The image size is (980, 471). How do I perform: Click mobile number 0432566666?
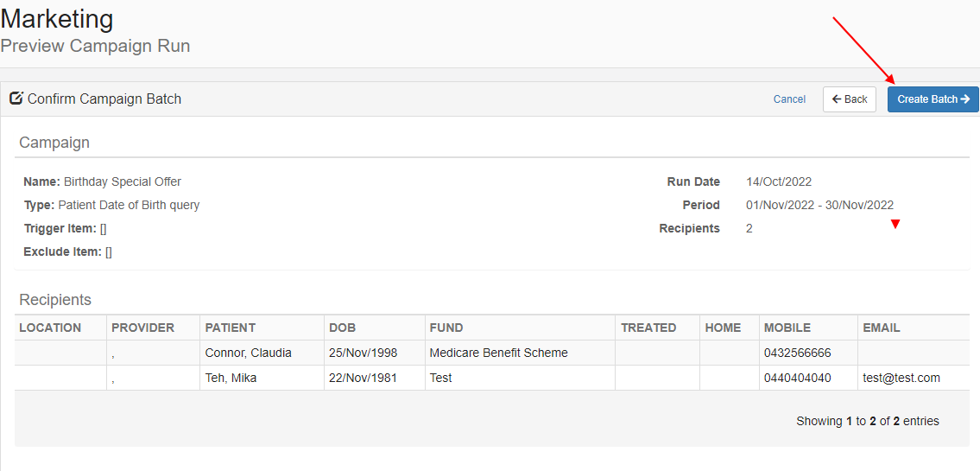click(797, 353)
